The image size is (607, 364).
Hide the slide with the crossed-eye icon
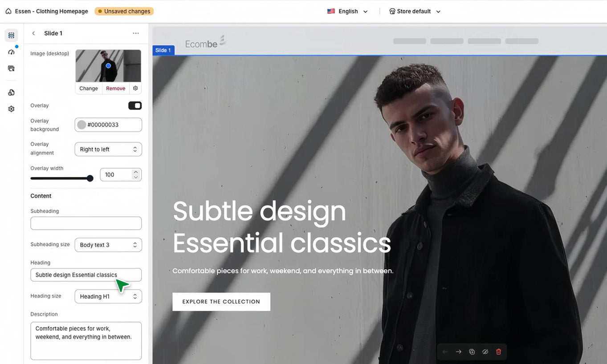pyautogui.click(x=485, y=352)
